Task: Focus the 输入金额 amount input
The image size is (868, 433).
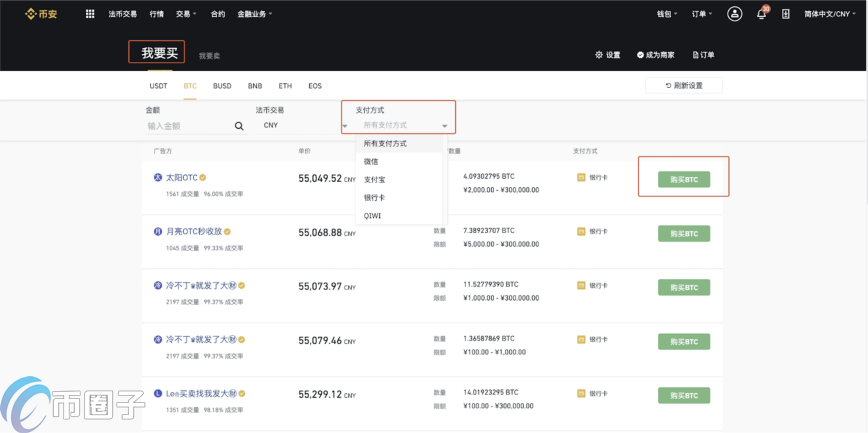Action: [x=190, y=126]
